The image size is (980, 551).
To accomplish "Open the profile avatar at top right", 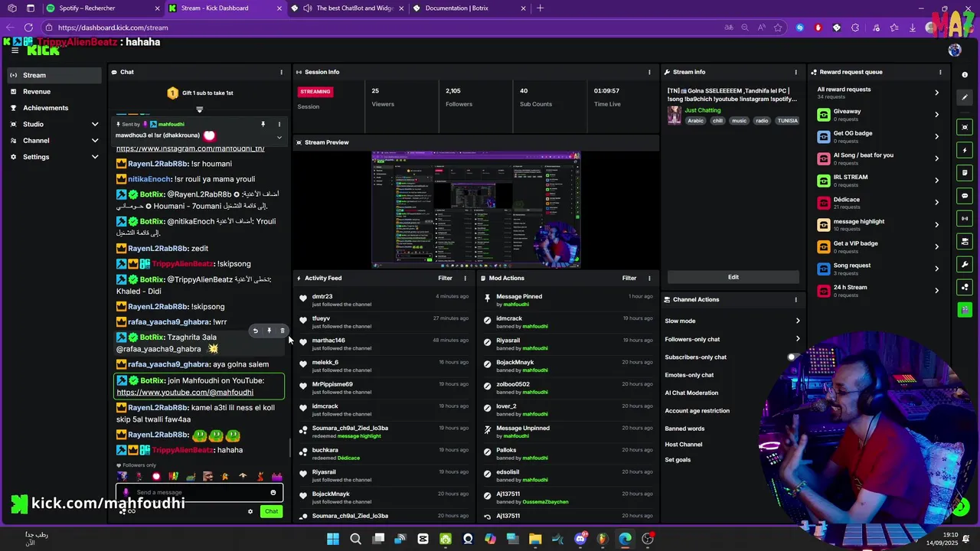I will pos(954,51).
